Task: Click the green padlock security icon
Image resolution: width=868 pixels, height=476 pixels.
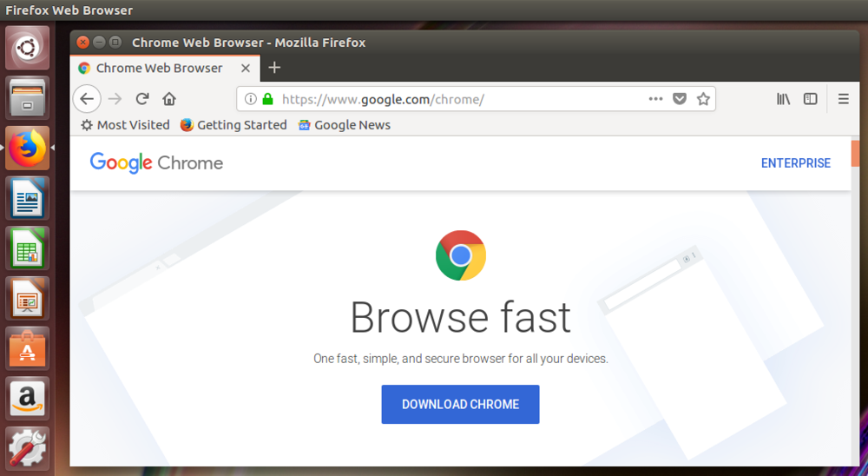Action: [x=268, y=99]
